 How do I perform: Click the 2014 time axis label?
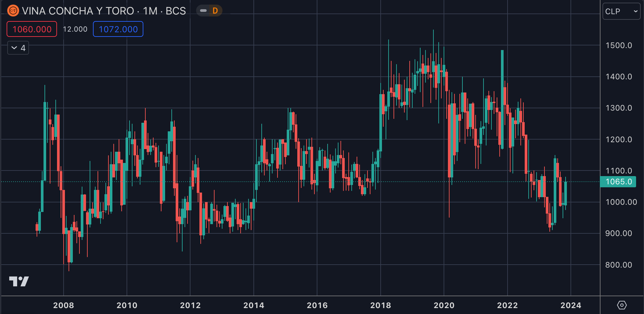[x=254, y=305]
